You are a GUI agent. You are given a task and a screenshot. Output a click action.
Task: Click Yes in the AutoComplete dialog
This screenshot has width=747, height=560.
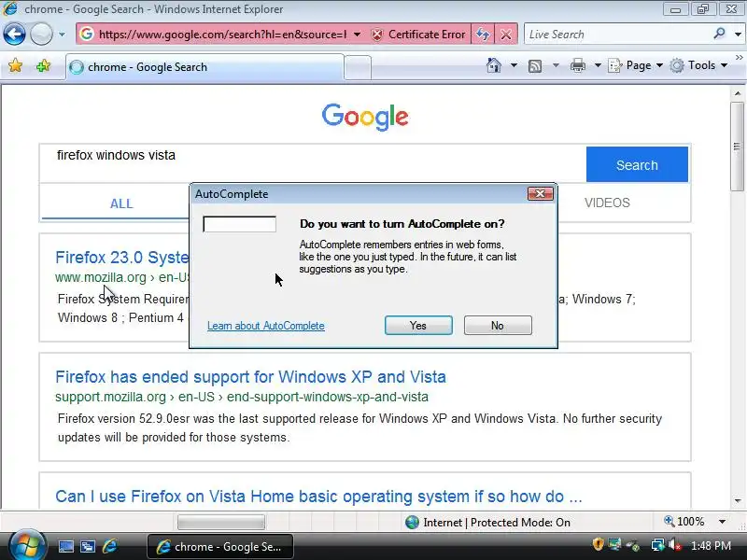coord(418,325)
